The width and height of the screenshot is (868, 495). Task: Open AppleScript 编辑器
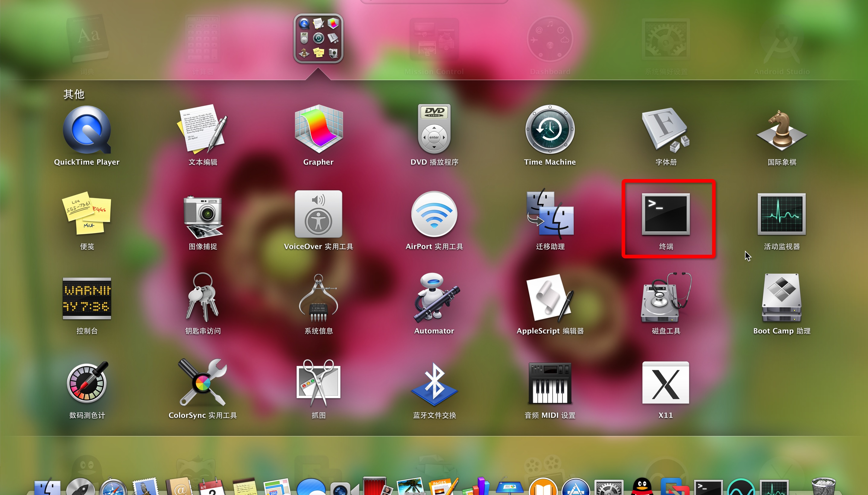550,298
